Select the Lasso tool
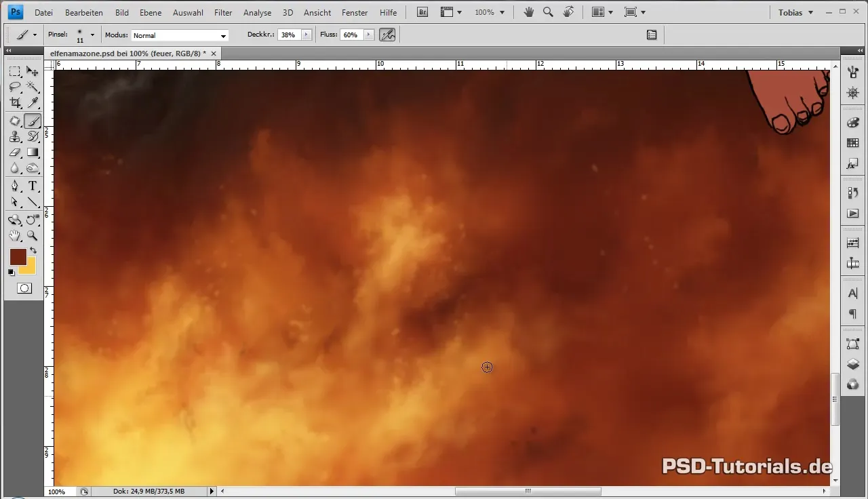Screen dimensions: 868x499 point(14,87)
